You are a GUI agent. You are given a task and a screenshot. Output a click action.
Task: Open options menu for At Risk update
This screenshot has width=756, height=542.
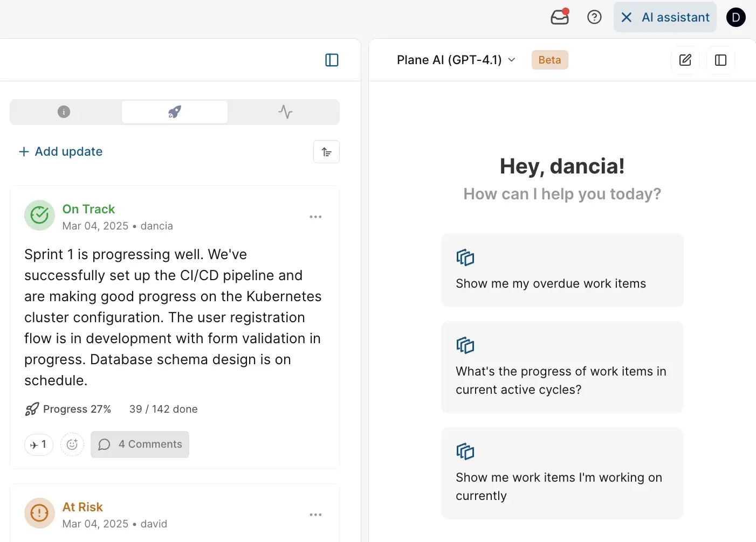(315, 515)
